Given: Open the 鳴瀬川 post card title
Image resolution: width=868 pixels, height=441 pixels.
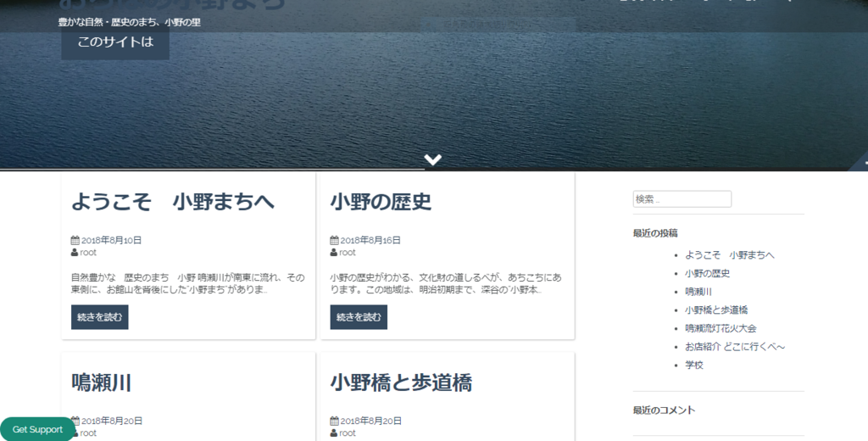Looking at the screenshot, I should 102,382.
